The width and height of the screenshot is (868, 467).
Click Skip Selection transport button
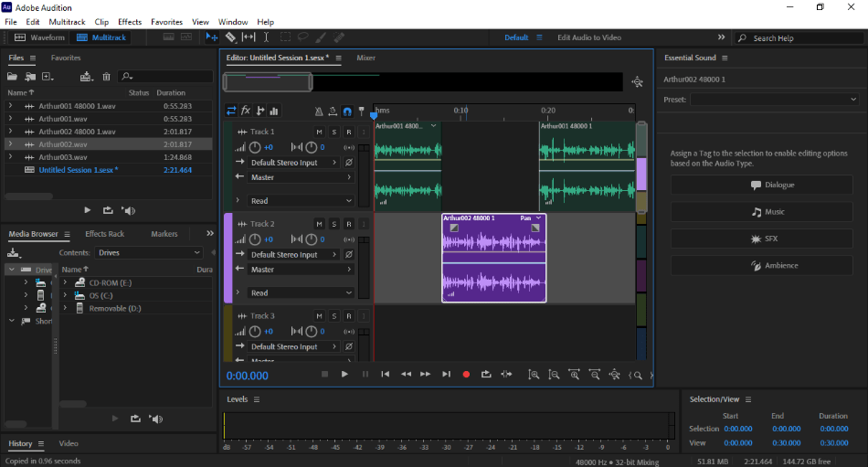pyautogui.click(x=506, y=375)
